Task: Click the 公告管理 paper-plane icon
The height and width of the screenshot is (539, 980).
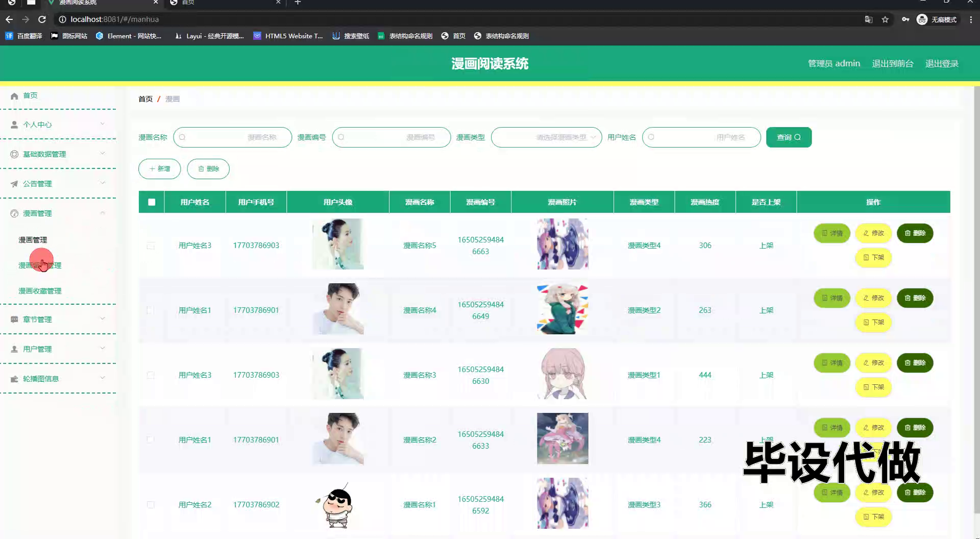Action: pyautogui.click(x=14, y=184)
